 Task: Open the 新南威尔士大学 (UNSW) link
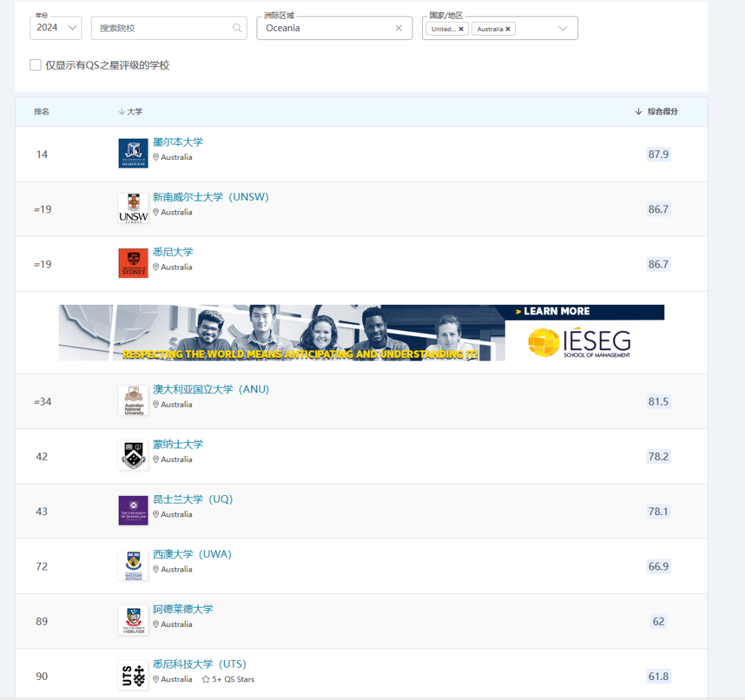(211, 197)
